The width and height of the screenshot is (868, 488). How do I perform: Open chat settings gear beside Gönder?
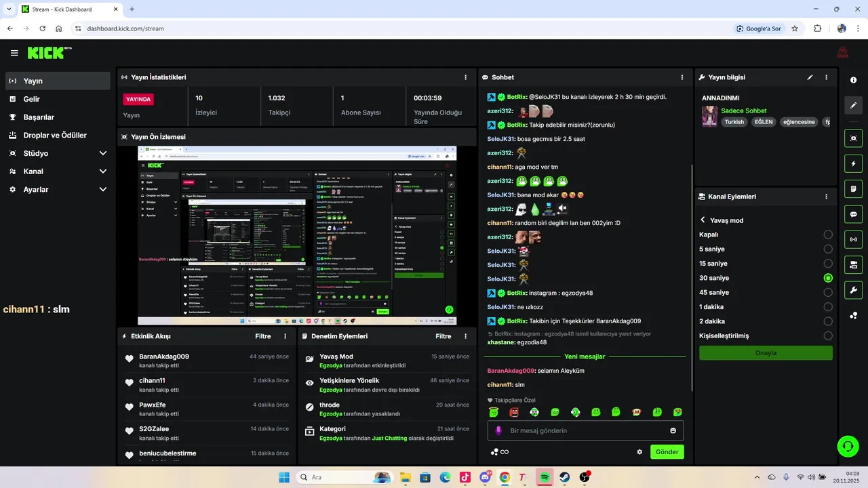click(639, 452)
